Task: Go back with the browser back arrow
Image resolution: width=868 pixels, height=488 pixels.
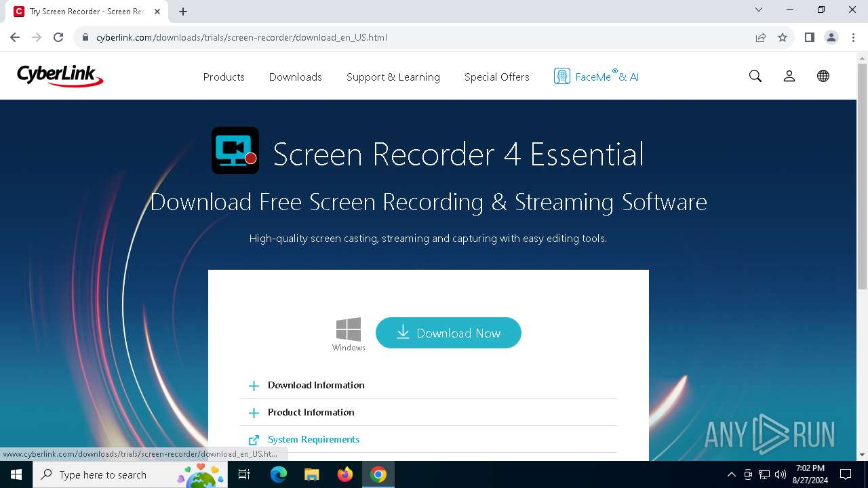Action: click(15, 37)
